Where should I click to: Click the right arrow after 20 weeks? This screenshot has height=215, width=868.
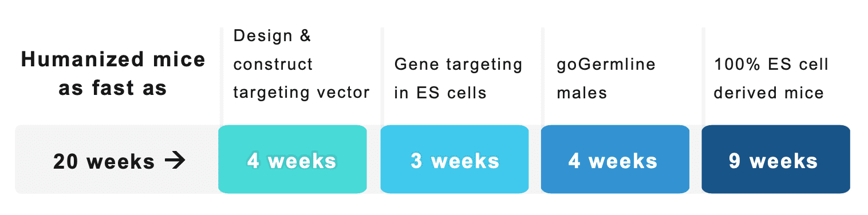coord(175,161)
